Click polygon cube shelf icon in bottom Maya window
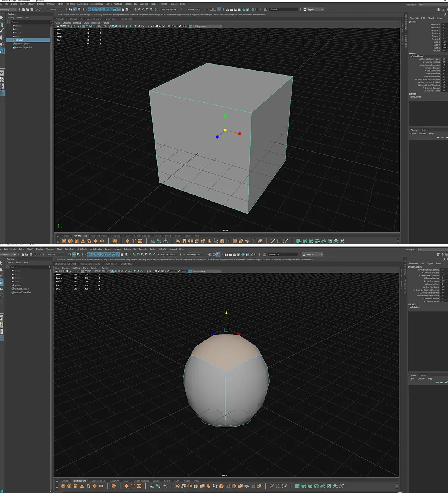448x493 pixels. [69, 486]
